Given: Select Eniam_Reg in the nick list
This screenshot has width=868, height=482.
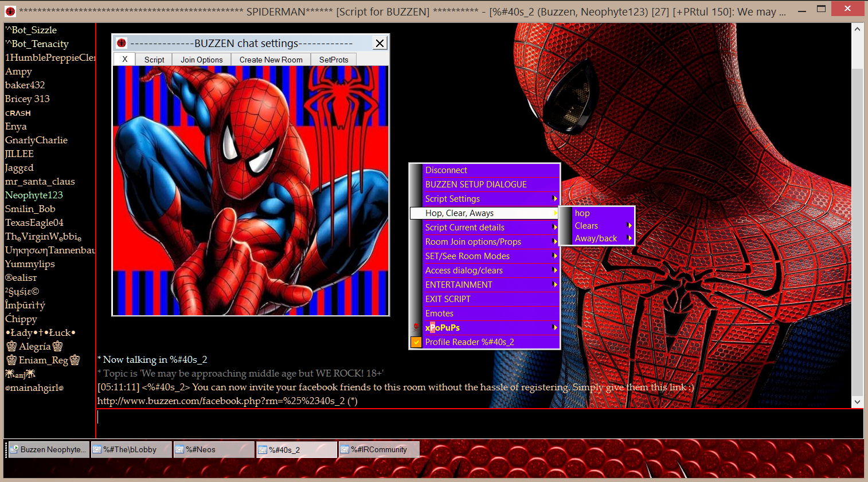Looking at the screenshot, I should 43,360.
